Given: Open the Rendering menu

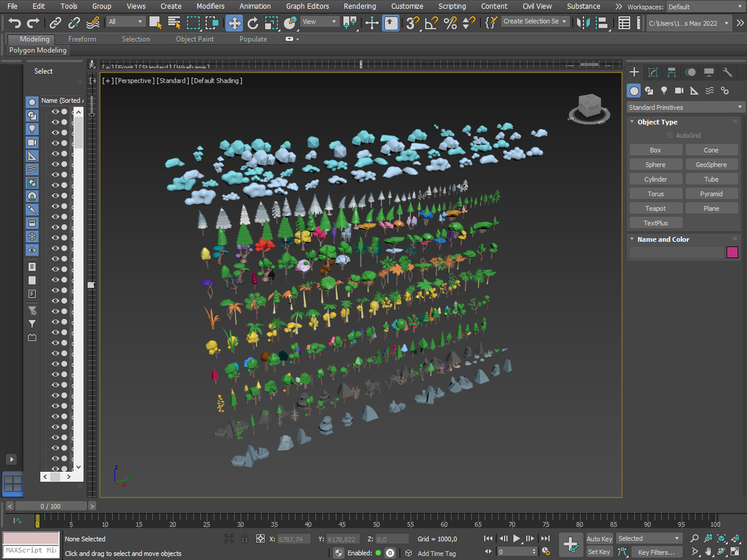Looking at the screenshot, I should pos(359,6).
